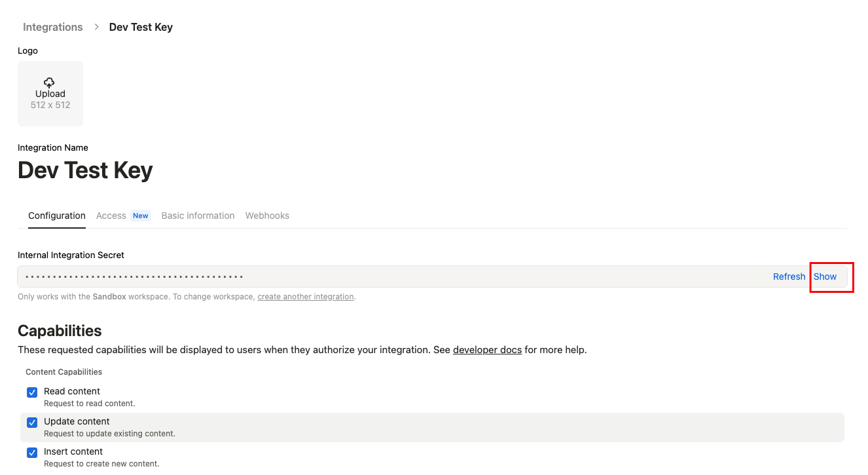Disable the Update content checkbox
This screenshot has height=475, width=868.
(31, 422)
